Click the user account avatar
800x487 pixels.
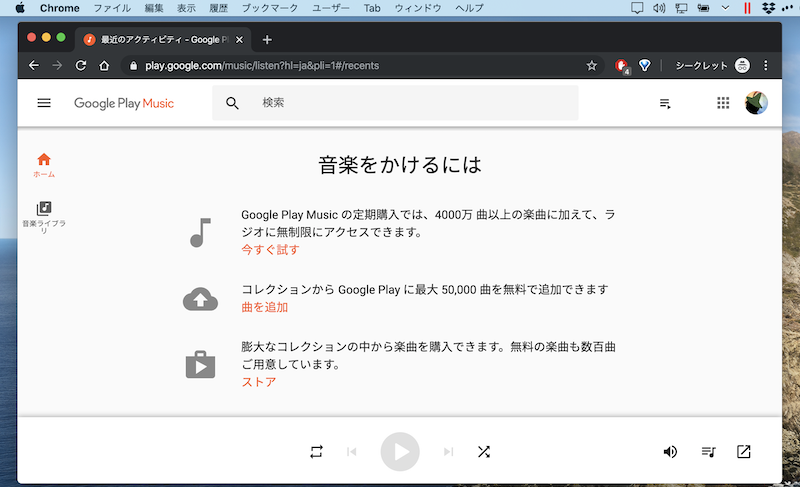(757, 103)
